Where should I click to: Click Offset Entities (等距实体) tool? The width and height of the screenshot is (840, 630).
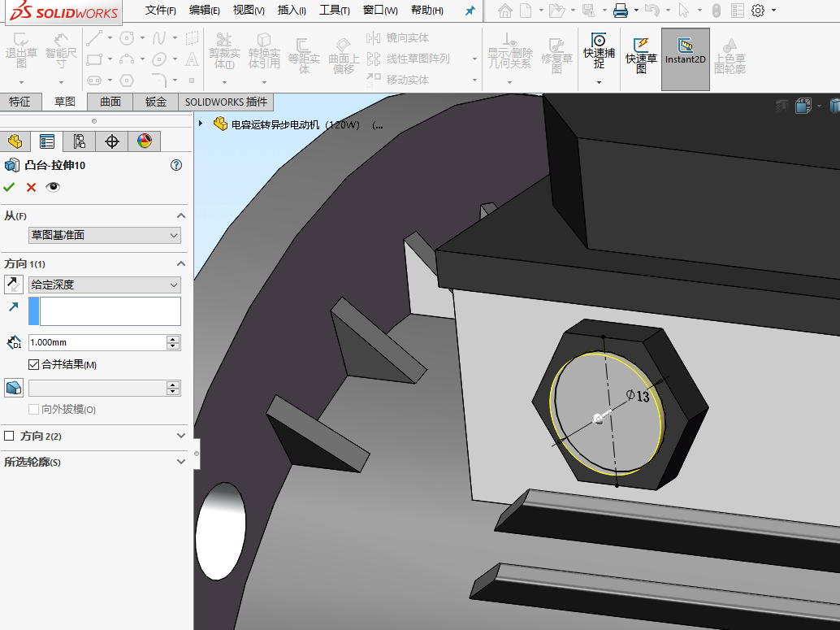click(x=304, y=55)
